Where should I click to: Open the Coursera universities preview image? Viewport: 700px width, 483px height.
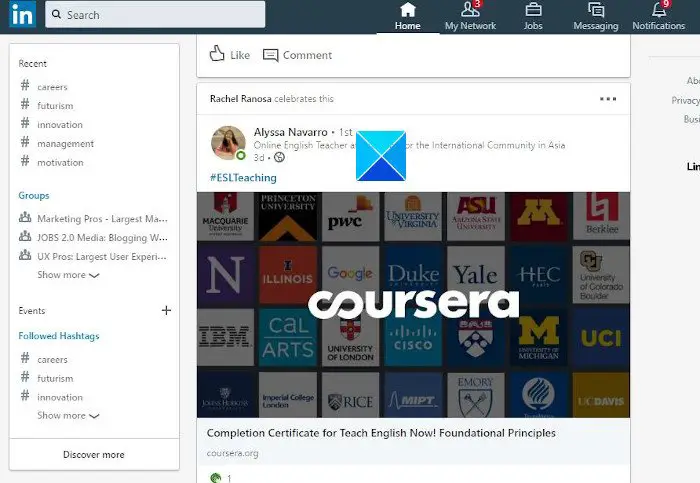413,305
